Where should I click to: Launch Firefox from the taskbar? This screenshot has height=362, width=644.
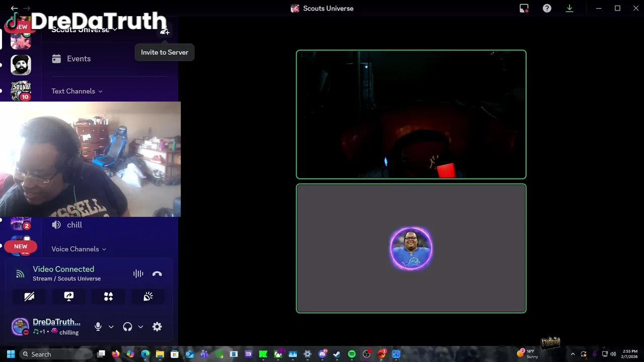pyautogui.click(x=116, y=354)
